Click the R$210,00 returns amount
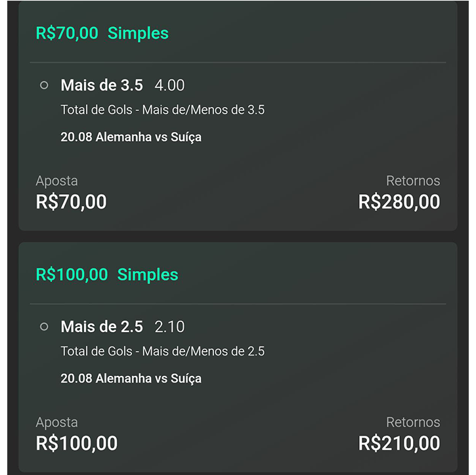 click(x=399, y=444)
